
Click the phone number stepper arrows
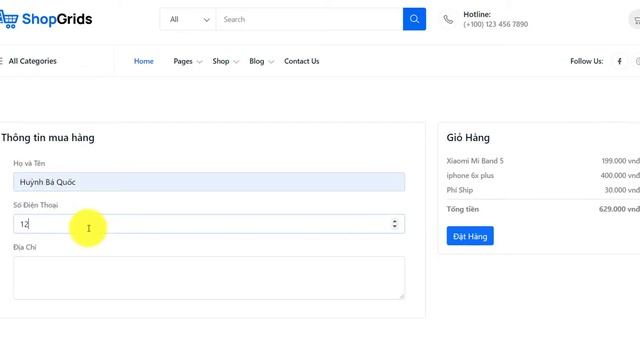[394, 224]
